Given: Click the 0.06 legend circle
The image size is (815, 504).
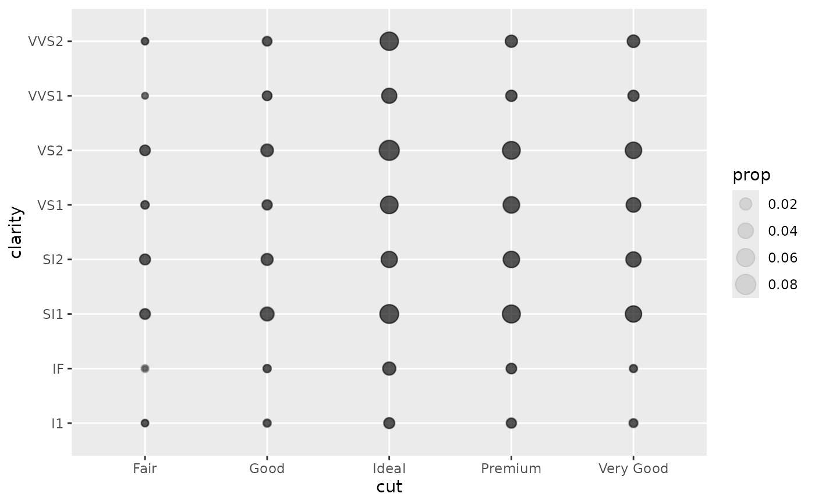Looking at the screenshot, I should (x=746, y=257).
